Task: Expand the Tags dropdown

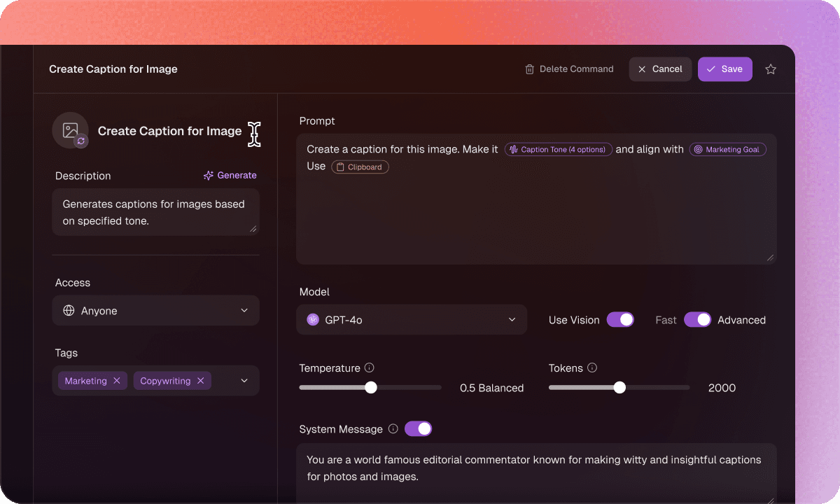Action: [244, 380]
